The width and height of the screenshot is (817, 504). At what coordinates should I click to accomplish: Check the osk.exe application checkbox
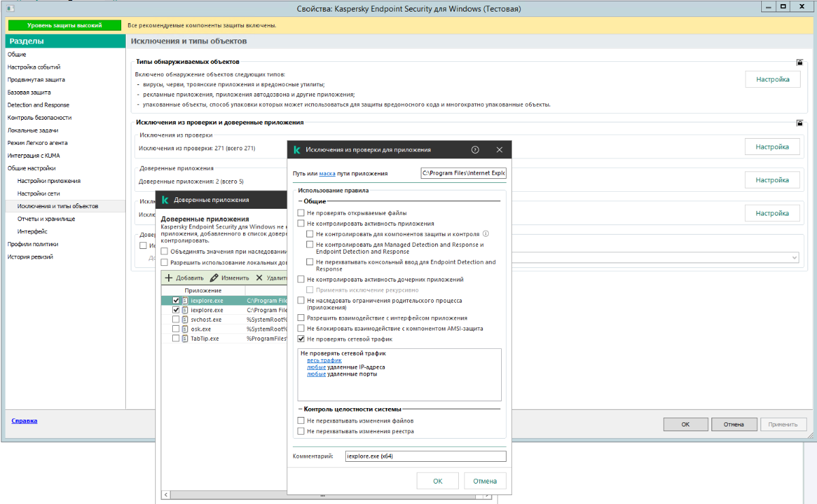[x=176, y=329]
